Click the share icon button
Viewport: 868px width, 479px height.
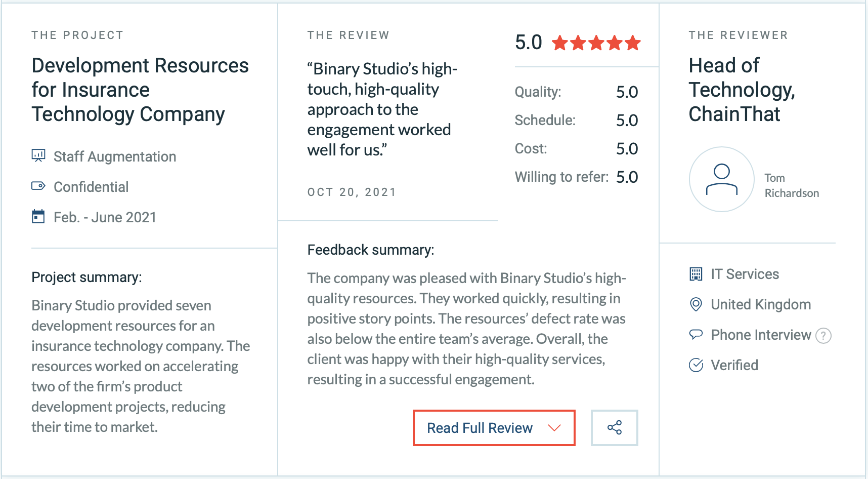[614, 428]
